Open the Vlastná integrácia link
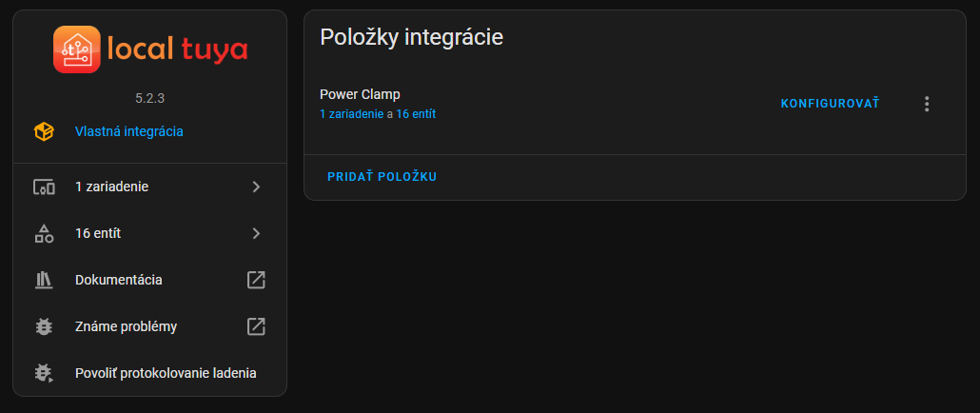Image resolution: width=980 pixels, height=413 pixels. pos(129,131)
